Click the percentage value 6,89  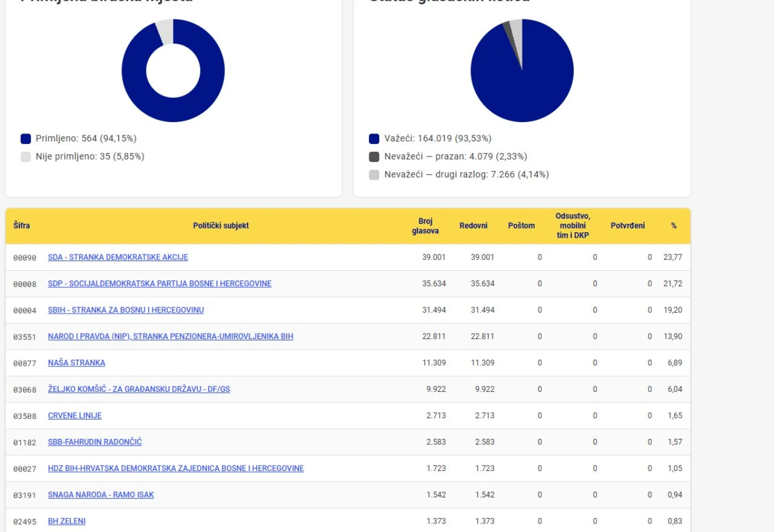[x=675, y=363]
